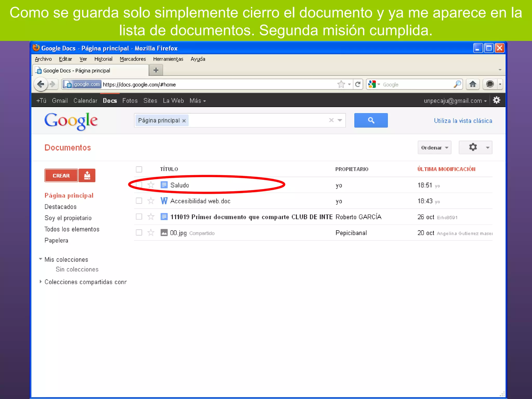Open Papelera in the sidebar

[x=56, y=240]
